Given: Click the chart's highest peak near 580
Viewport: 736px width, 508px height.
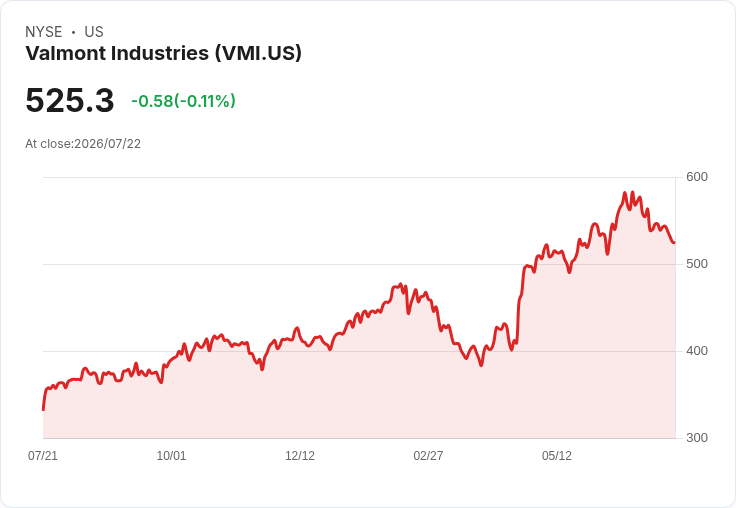Looking at the screenshot, I should pos(625,192).
